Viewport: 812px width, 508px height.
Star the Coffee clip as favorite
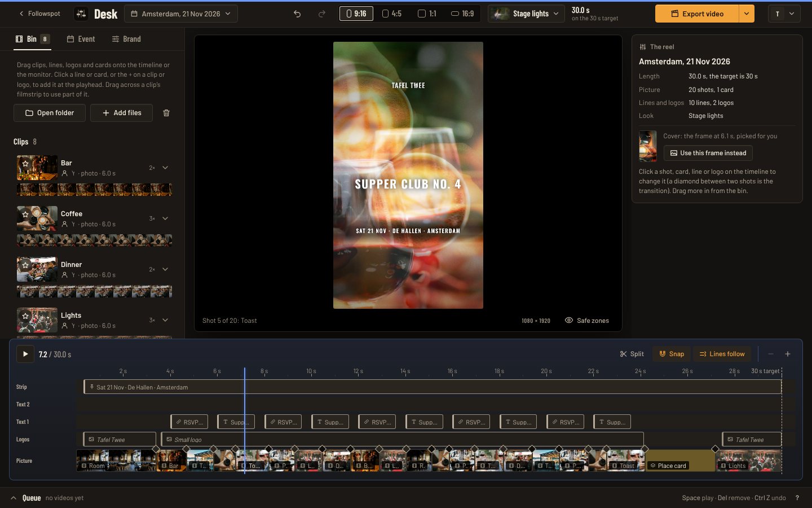[x=25, y=214]
